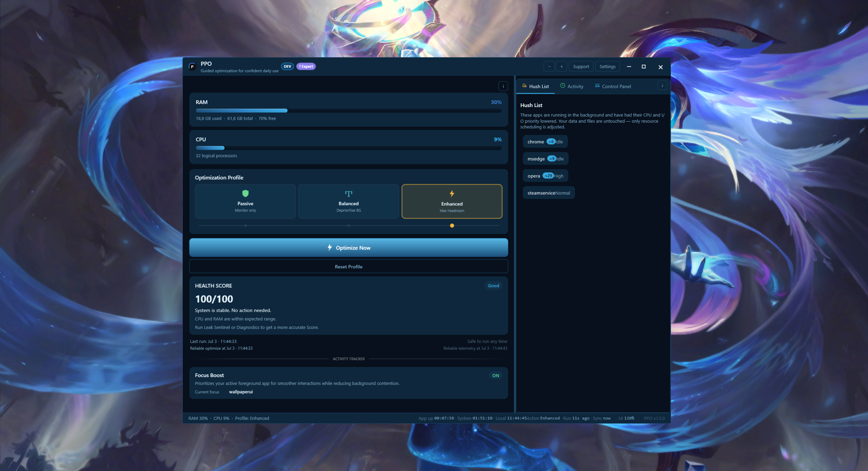Choose the Balanced deprioritise BG profile

coord(348,201)
